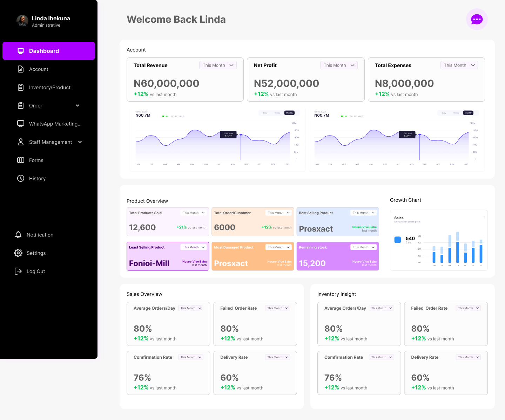505x420 pixels.
Task: Click the Total Products Sold value 12,600
Action: (142, 227)
